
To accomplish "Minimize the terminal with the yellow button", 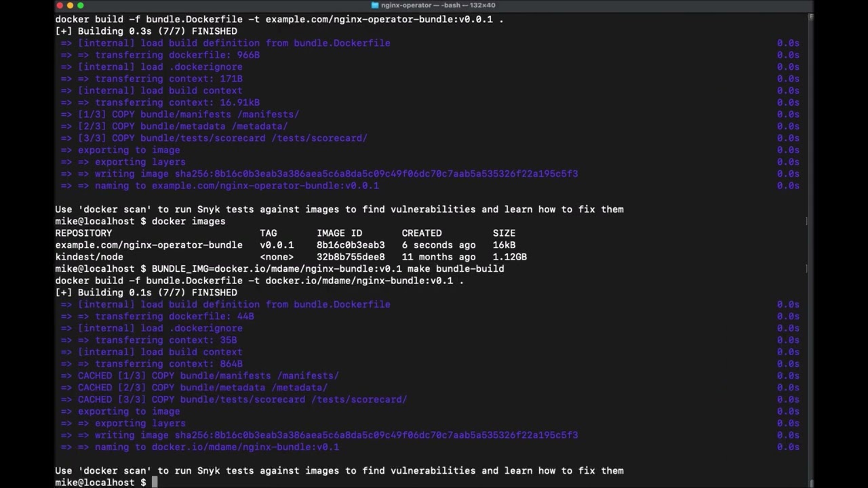I will (x=70, y=5).
